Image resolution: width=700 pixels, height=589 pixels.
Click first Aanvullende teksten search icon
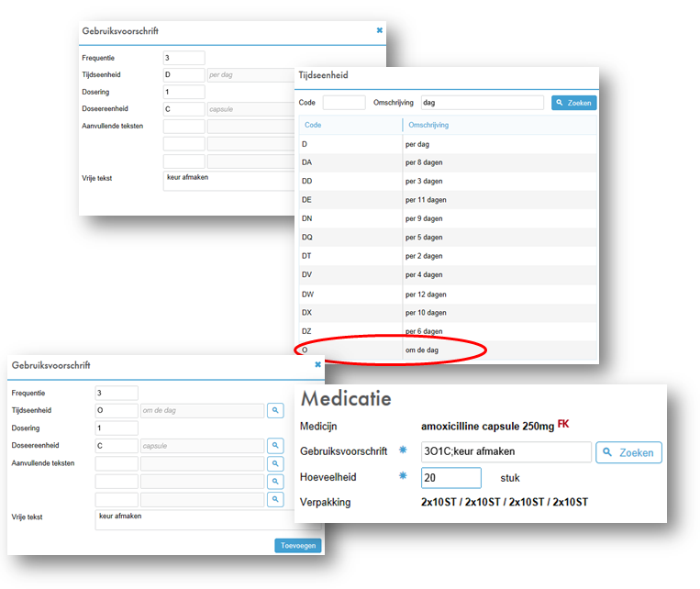(275, 463)
